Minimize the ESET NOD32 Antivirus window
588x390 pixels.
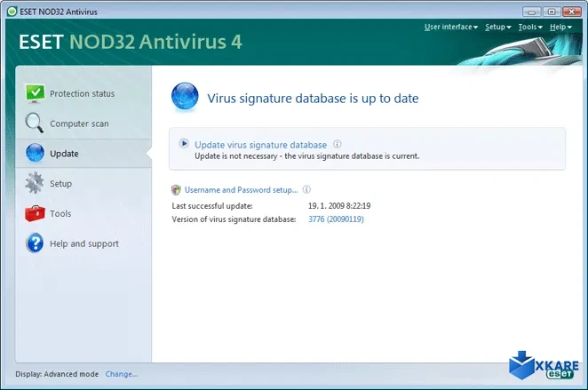[x=531, y=12]
